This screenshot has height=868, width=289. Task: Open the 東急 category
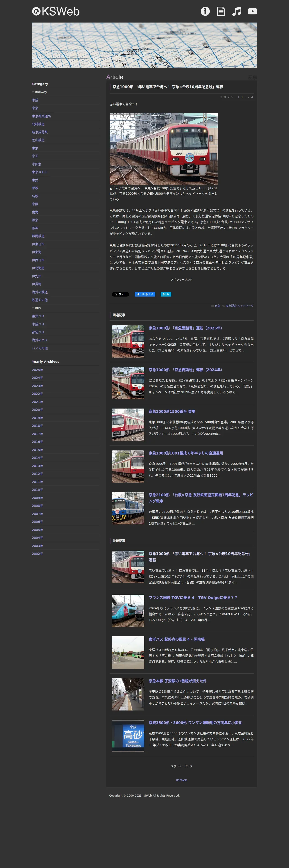[35, 148]
